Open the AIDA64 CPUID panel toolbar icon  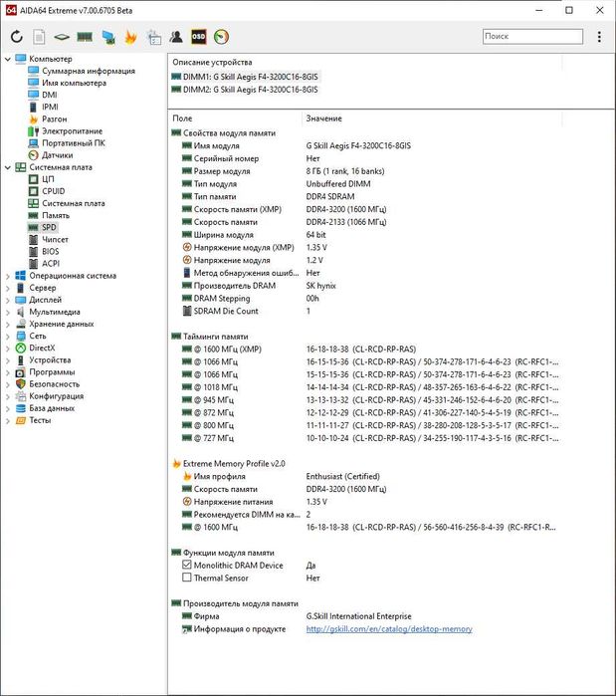(x=154, y=37)
